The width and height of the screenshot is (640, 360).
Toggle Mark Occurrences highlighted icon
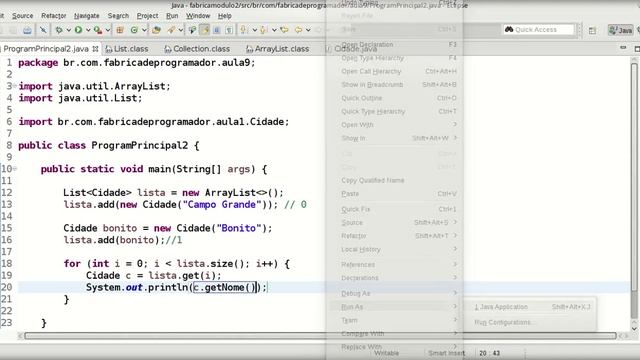pyautogui.click(x=204, y=30)
